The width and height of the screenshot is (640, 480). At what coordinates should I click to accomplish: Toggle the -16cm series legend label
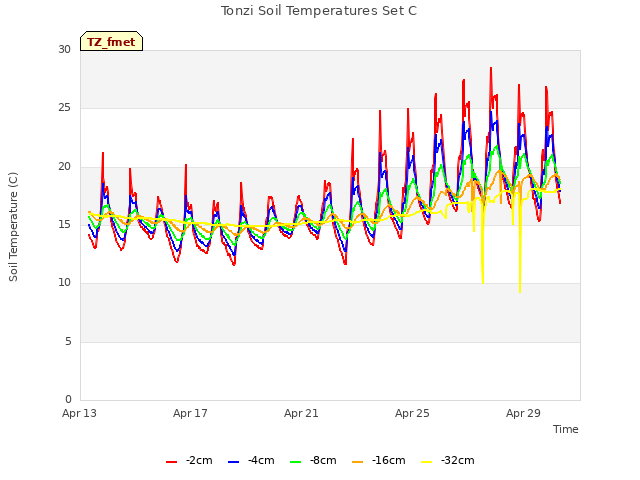pyautogui.click(x=389, y=460)
